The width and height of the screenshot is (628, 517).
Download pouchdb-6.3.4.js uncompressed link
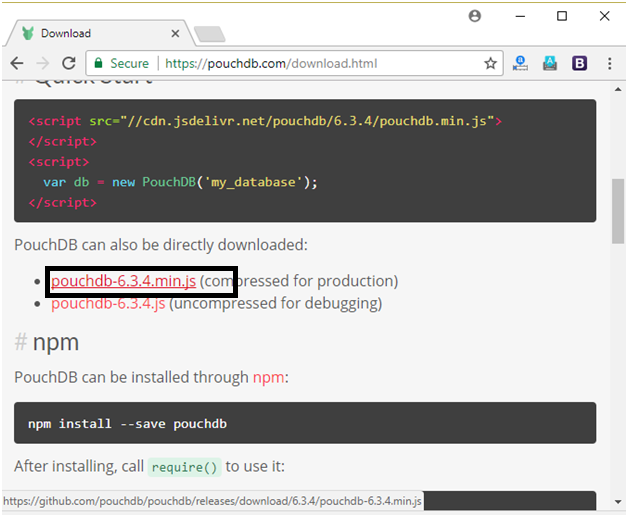(108, 304)
